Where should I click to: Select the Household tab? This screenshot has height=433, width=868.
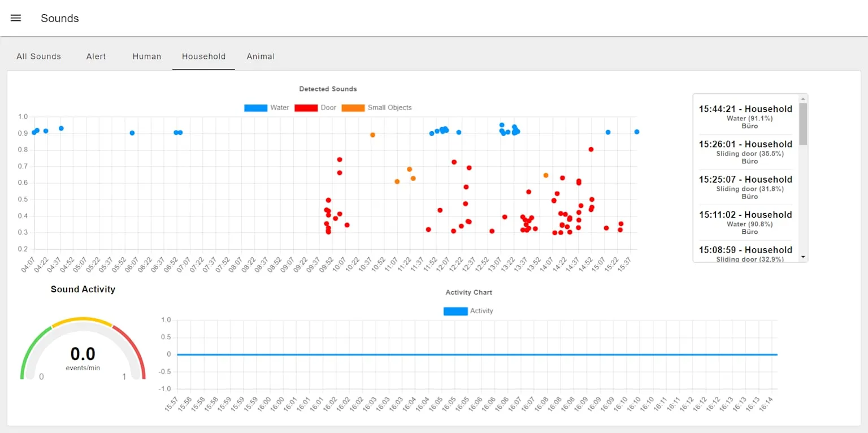coord(203,57)
